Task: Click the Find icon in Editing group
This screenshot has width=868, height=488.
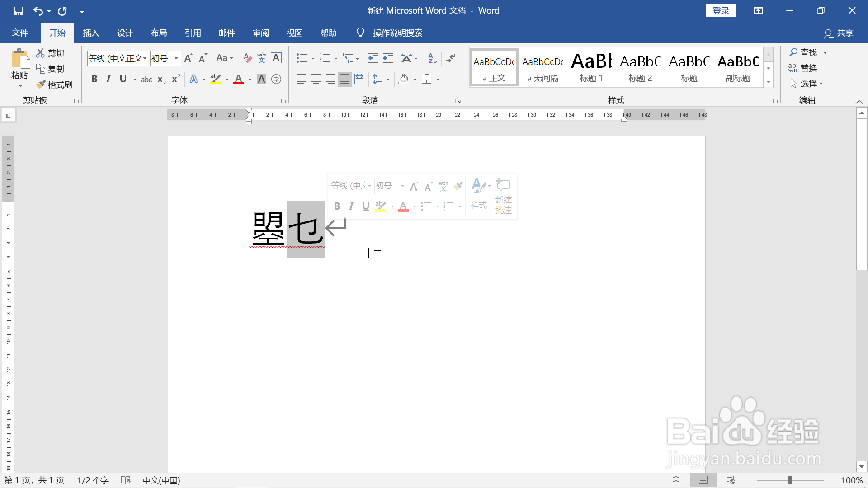Action: [x=803, y=52]
